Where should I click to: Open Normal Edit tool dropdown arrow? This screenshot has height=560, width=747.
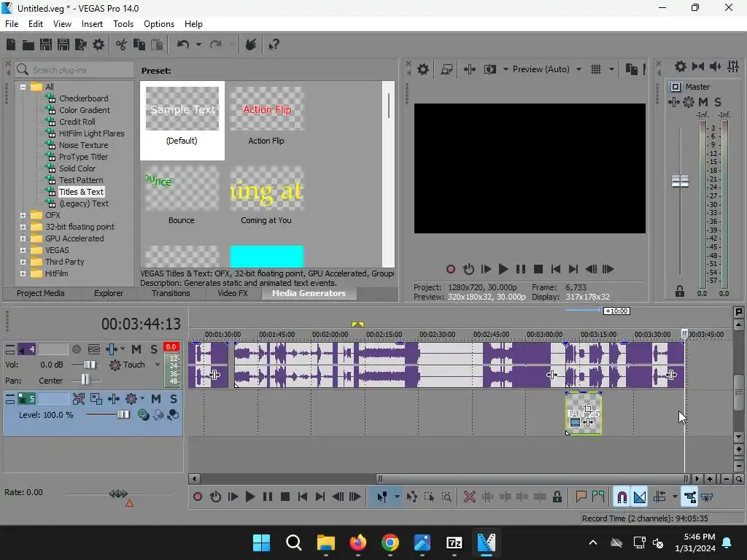click(397, 497)
